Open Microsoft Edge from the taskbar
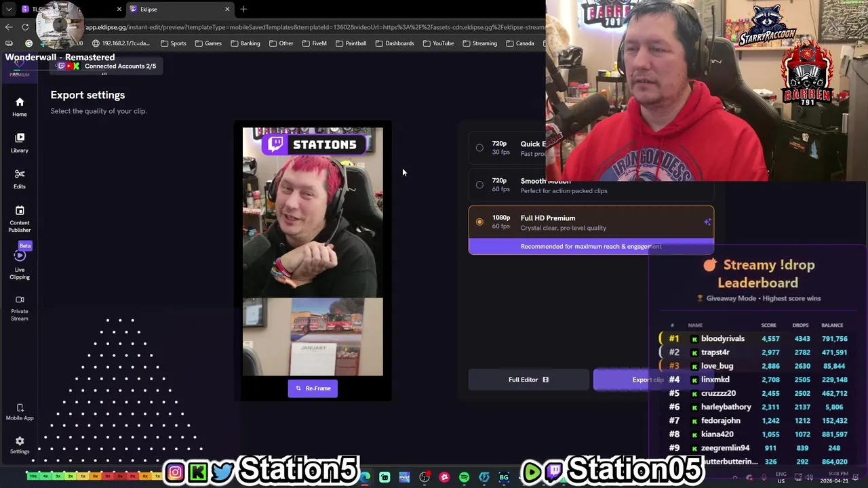Viewport: 868px width, 488px height. [365, 477]
